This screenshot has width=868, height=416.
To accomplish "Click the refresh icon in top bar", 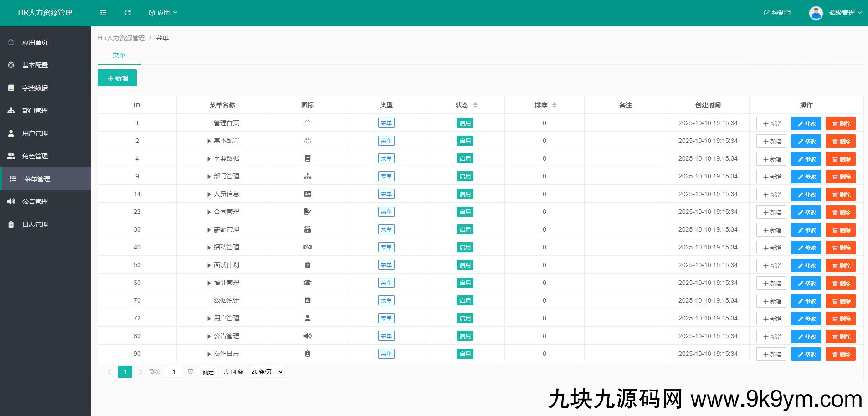I will [x=128, y=13].
